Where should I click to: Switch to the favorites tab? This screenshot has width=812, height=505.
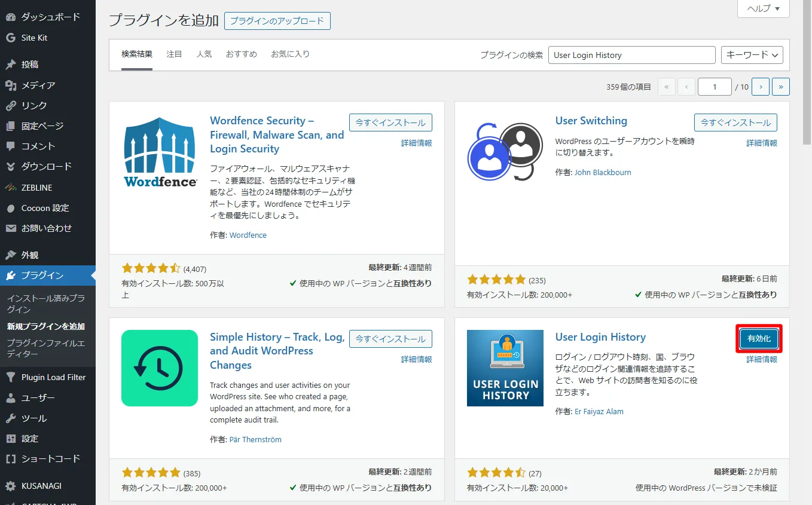(290, 54)
